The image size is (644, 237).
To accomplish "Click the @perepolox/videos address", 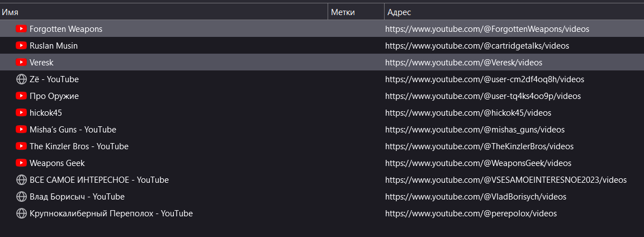I will [x=471, y=214].
